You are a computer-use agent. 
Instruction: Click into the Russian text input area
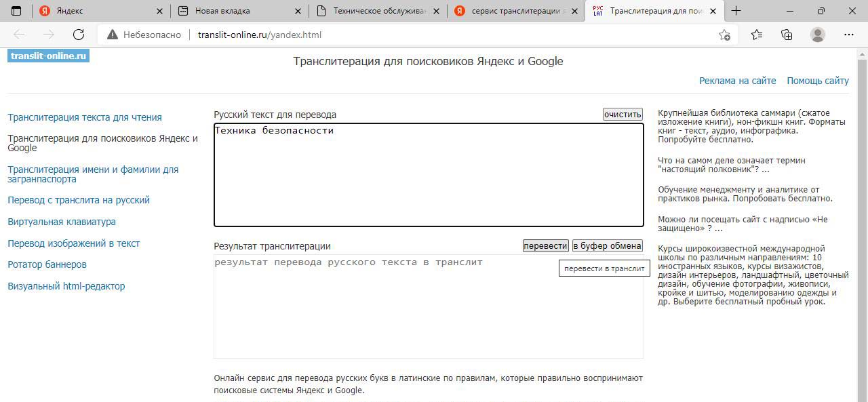429,176
